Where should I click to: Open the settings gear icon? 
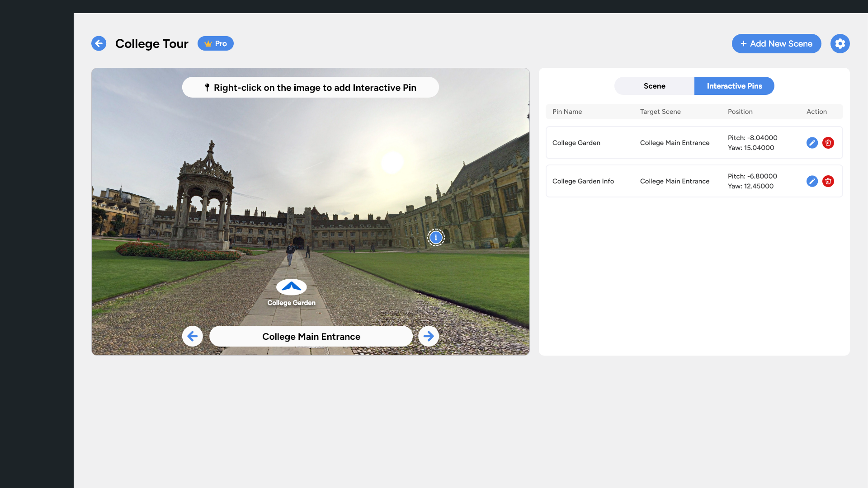[840, 43]
